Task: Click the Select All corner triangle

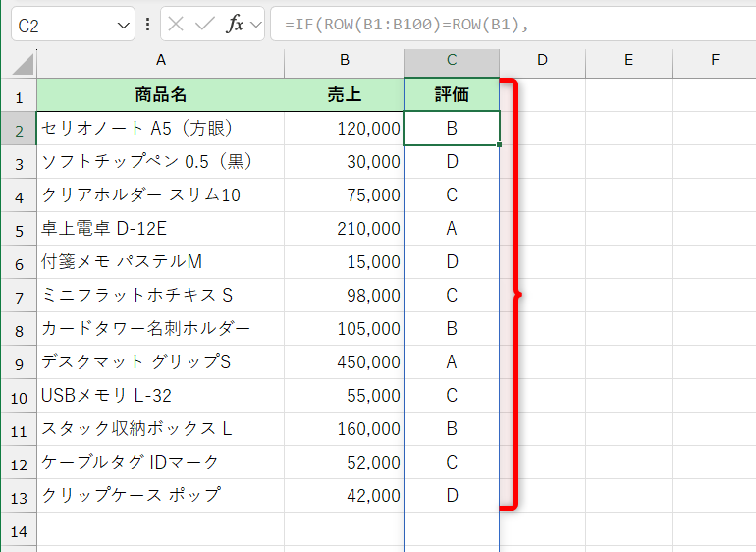Action: click(x=23, y=64)
